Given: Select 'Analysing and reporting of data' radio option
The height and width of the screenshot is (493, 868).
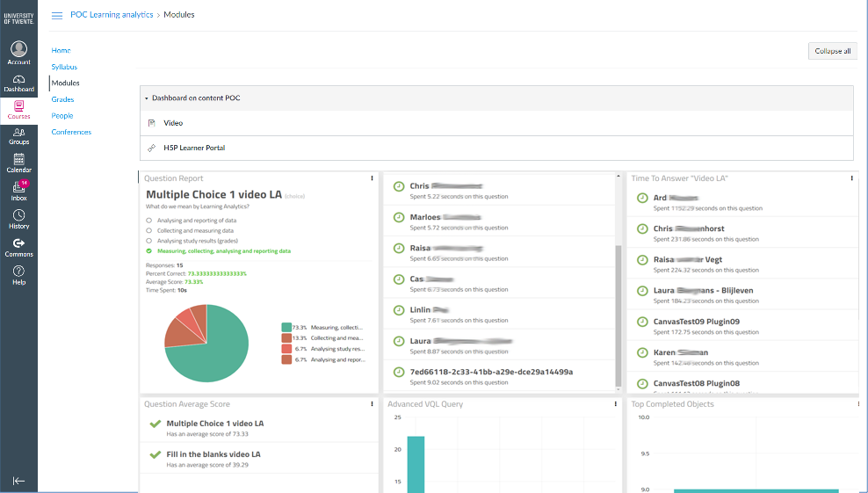Looking at the screenshot, I should (x=148, y=221).
